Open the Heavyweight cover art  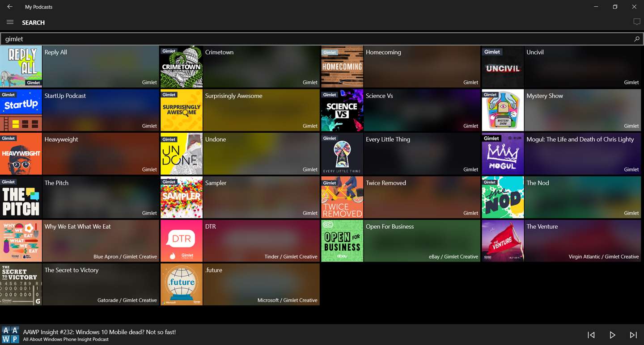point(21,154)
